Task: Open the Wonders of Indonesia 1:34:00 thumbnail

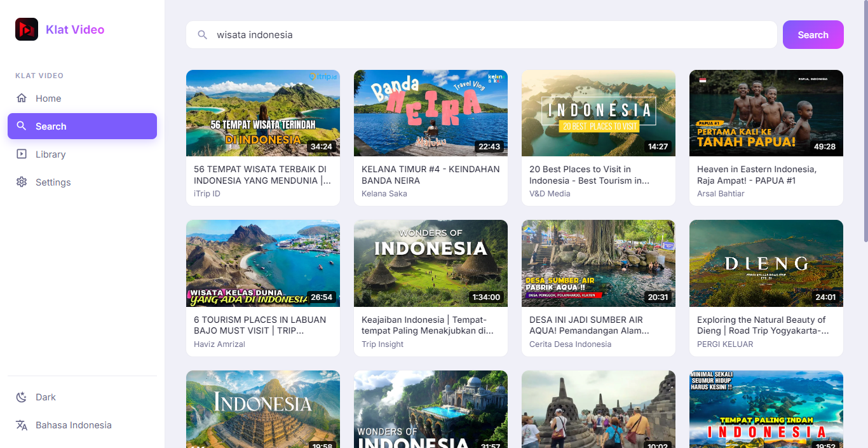Action: click(x=431, y=263)
